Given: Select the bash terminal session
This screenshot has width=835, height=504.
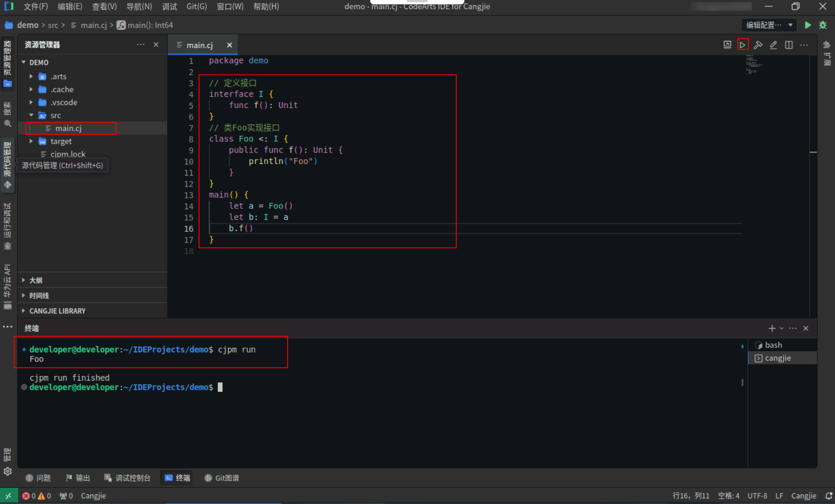Looking at the screenshot, I should pos(782,345).
